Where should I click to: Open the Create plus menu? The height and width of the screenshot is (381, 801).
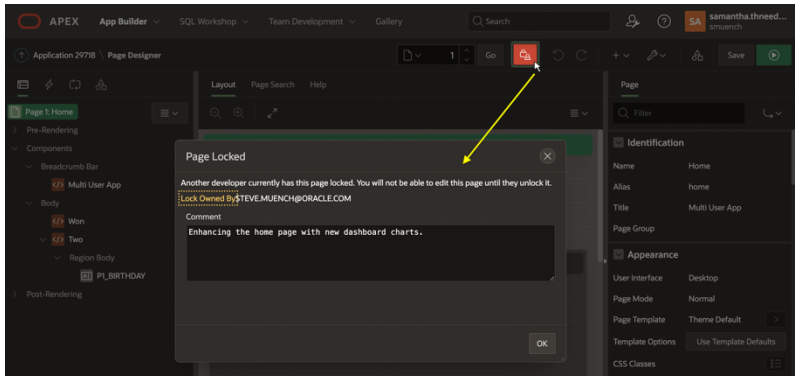[x=621, y=55]
